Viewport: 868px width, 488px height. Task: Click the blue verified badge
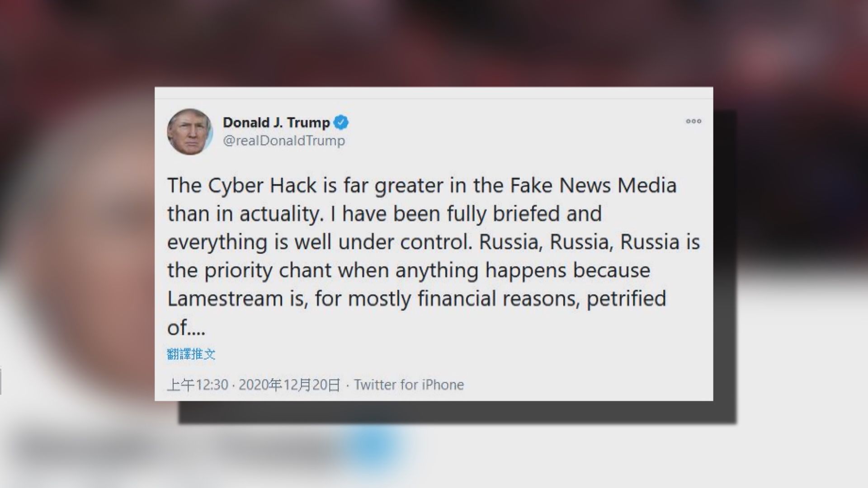click(341, 122)
